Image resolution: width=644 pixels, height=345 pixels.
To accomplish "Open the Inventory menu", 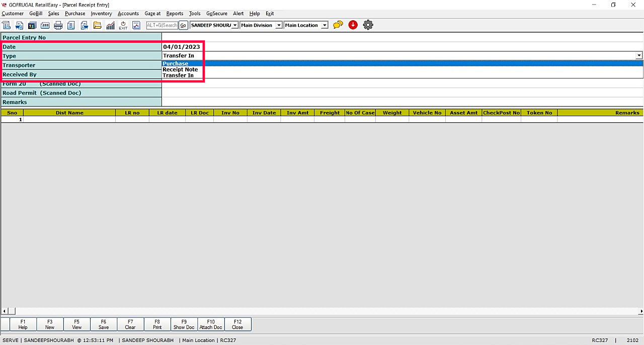I will pyautogui.click(x=101, y=14).
